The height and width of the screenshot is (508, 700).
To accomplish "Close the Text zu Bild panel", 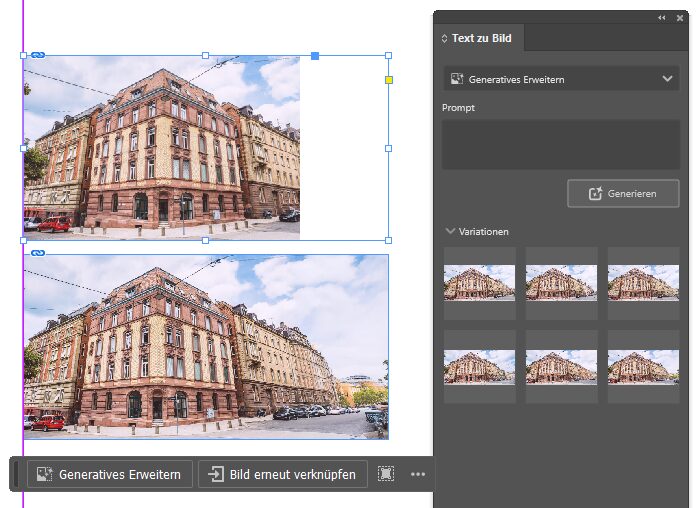I will click(x=680, y=18).
